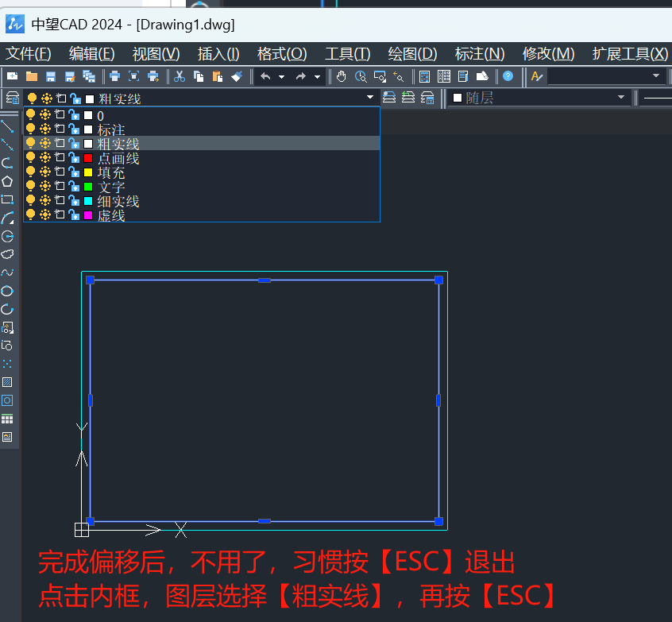The width and height of the screenshot is (672, 622).
Task: Choose 细实线 layer from the list
Action: [x=118, y=201]
